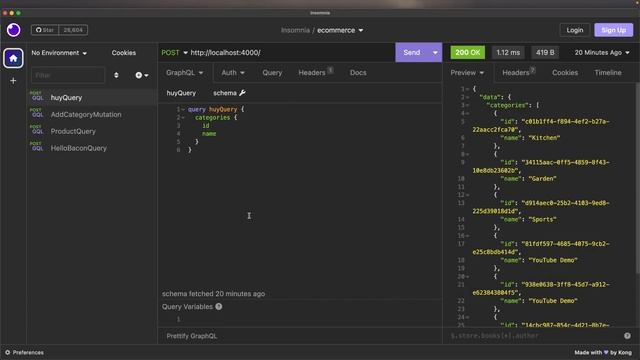Open the Auth tab dropdown
This screenshot has height=360, width=640.
tap(233, 73)
